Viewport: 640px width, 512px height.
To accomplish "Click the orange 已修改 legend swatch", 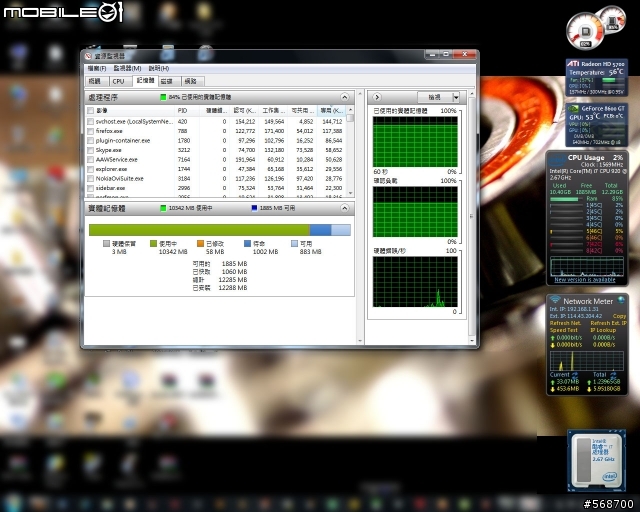I will click(x=200, y=243).
